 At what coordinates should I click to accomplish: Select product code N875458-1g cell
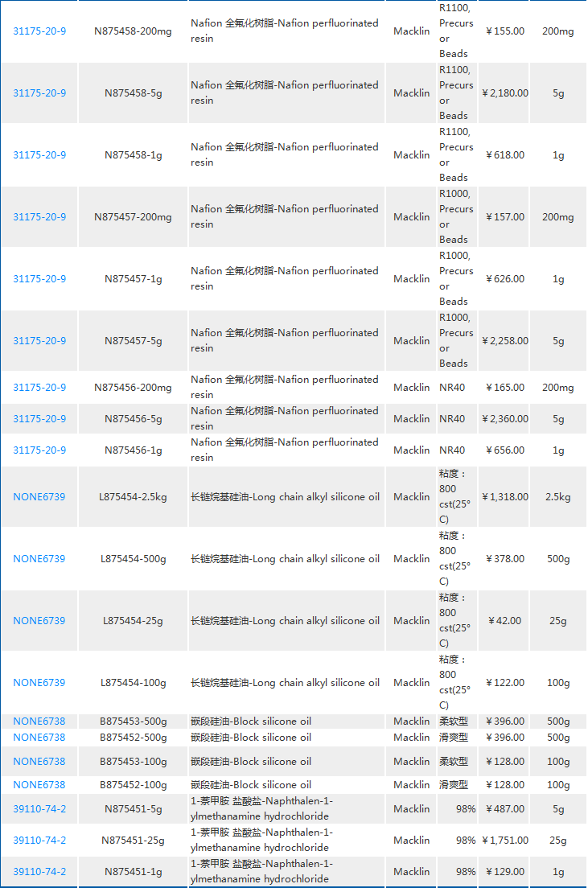[x=133, y=155]
